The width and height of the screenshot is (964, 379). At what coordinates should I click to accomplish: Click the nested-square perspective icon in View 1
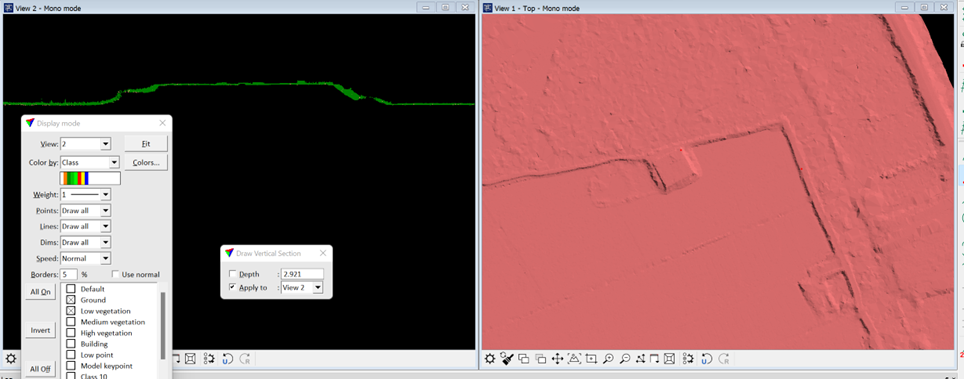click(670, 359)
